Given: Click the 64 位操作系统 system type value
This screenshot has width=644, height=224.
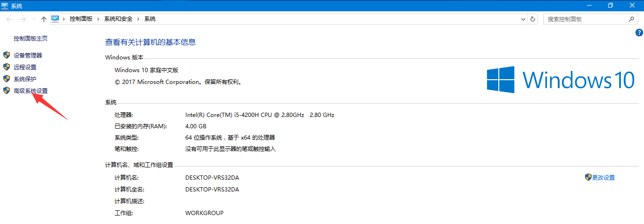Looking at the screenshot, I should (x=230, y=138).
